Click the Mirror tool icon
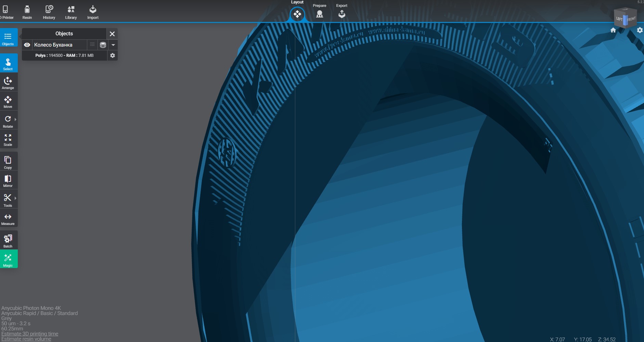 [x=8, y=181]
